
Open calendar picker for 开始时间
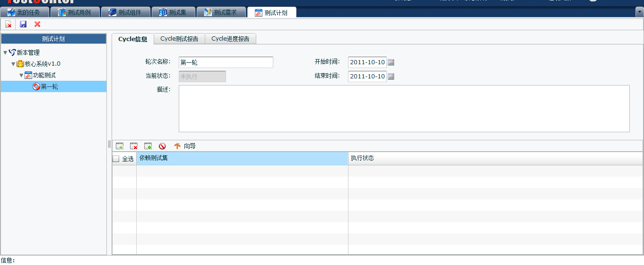[x=391, y=62]
